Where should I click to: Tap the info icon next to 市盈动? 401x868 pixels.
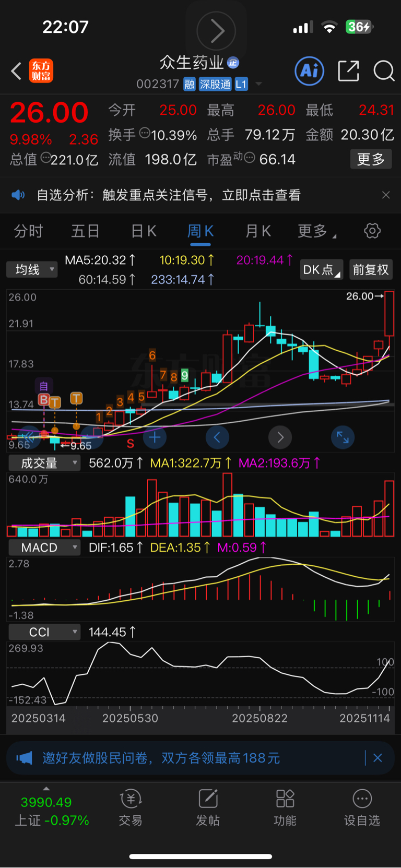pos(250,157)
